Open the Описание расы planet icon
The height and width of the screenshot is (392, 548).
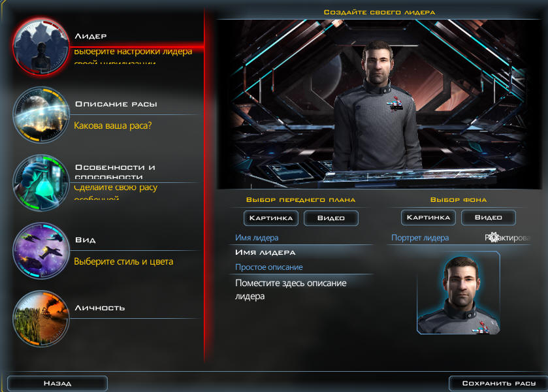pyautogui.click(x=41, y=115)
